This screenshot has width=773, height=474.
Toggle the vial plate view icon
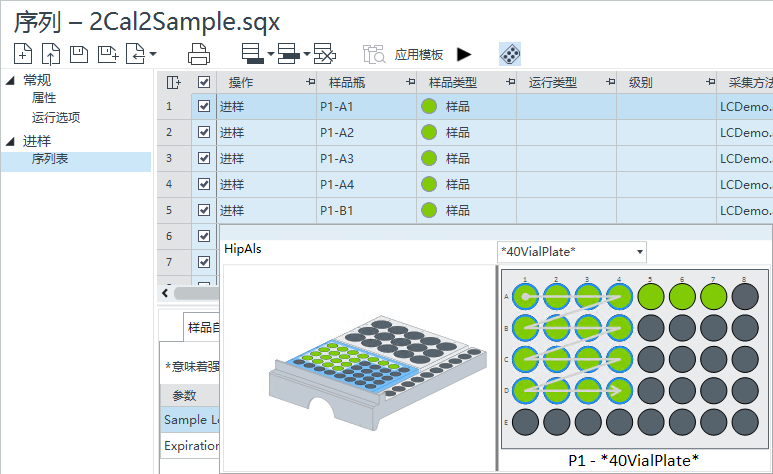pos(510,54)
